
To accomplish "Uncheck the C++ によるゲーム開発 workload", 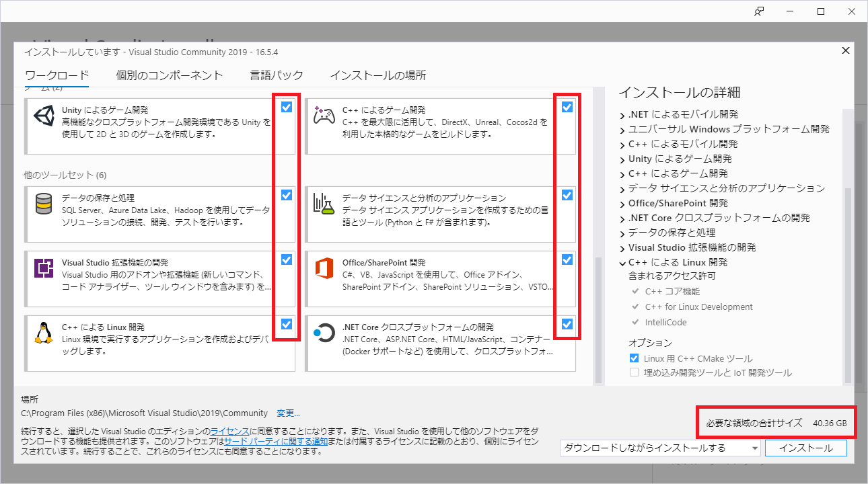I will click(x=567, y=107).
